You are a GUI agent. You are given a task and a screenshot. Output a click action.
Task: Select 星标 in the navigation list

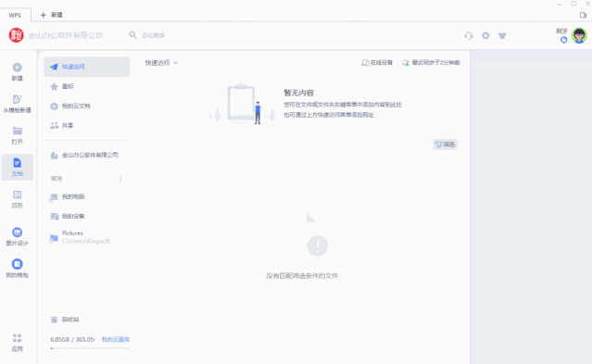(86, 86)
